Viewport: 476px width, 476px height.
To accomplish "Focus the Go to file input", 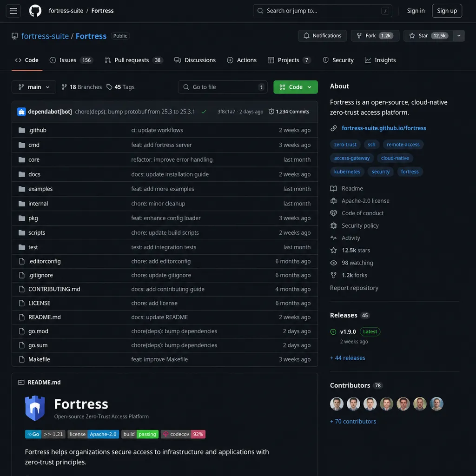I will (223, 87).
